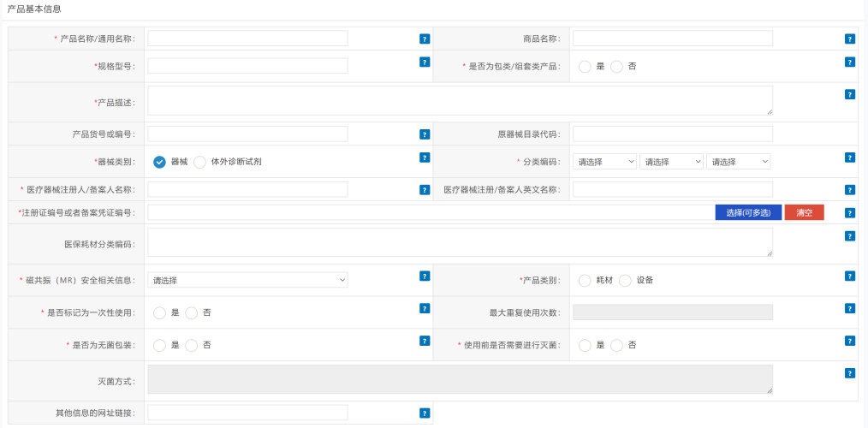This screenshot has height=428, width=868.
Task: Click help icon next to 产品描述 textarea
Action: tap(849, 94)
